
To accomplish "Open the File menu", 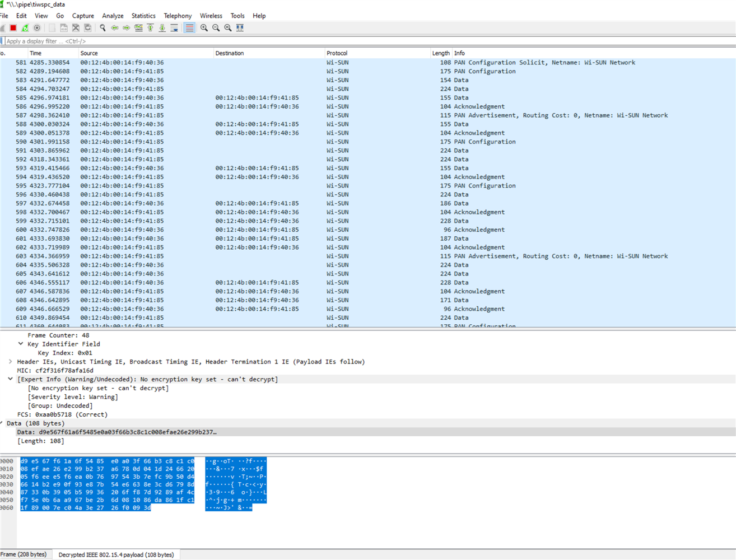I will [4, 16].
